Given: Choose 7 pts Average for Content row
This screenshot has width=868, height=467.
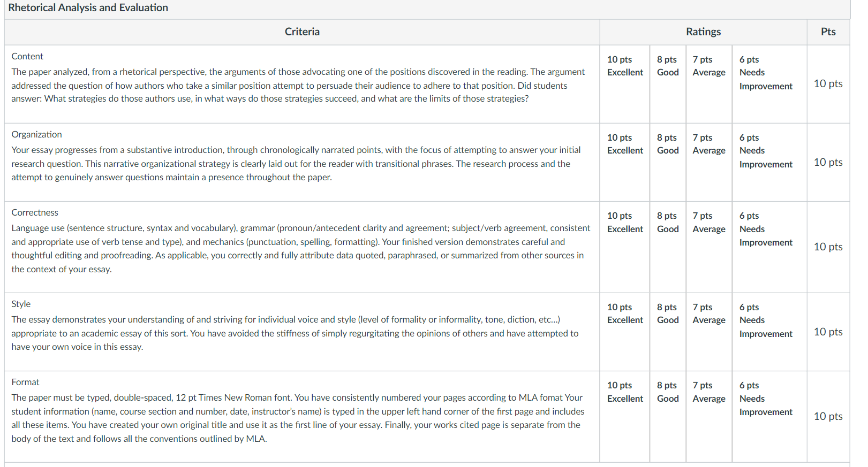Looking at the screenshot, I should (x=708, y=84).
